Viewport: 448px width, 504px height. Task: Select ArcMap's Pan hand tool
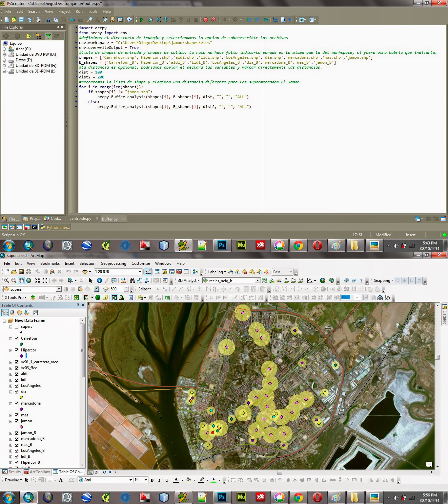tap(21, 281)
